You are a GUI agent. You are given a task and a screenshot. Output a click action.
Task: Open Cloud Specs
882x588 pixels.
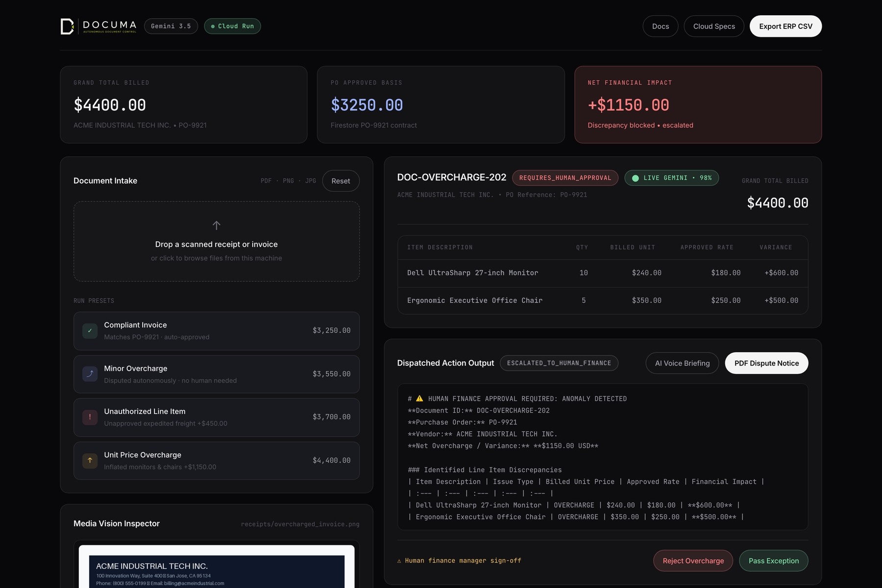click(x=714, y=26)
